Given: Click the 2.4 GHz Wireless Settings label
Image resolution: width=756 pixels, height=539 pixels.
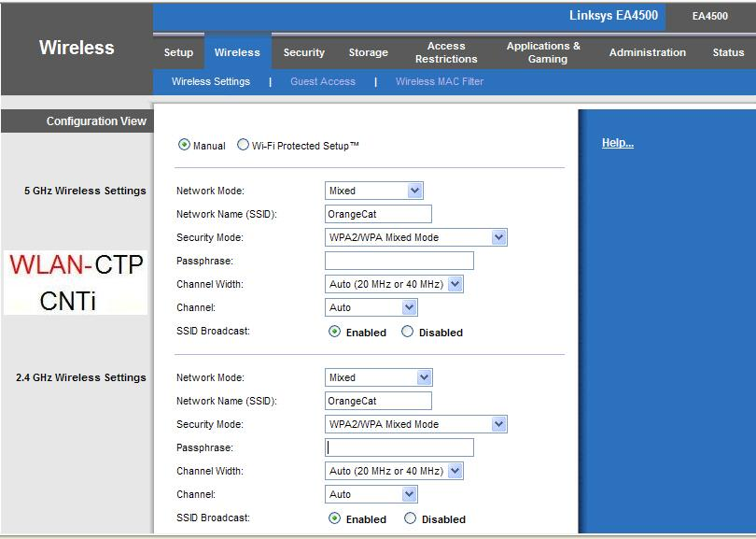Looking at the screenshot, I should point(81,377).
